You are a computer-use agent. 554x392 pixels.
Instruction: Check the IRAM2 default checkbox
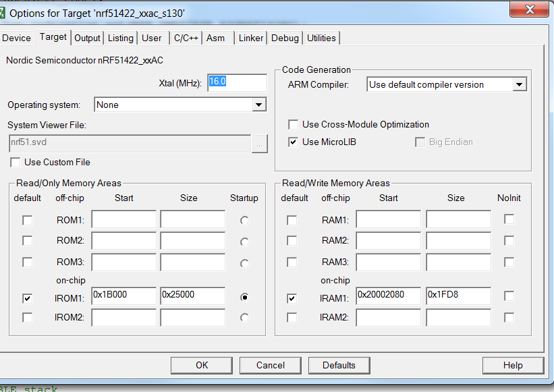pos(292,318)
